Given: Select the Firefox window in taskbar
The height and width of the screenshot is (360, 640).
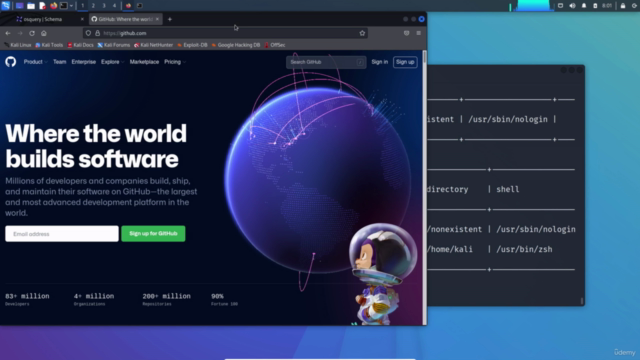Looking at the screenshot, I should 128,6.
